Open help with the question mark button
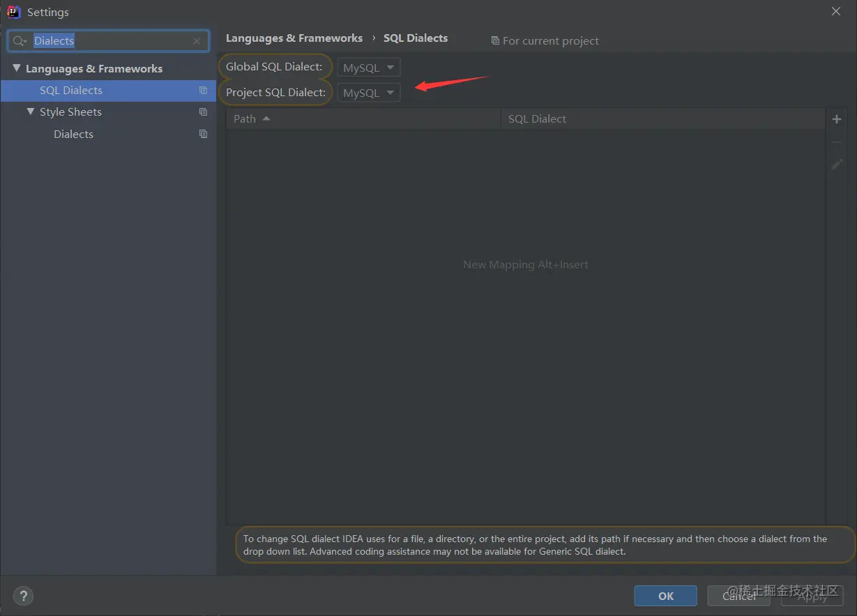 23,596
